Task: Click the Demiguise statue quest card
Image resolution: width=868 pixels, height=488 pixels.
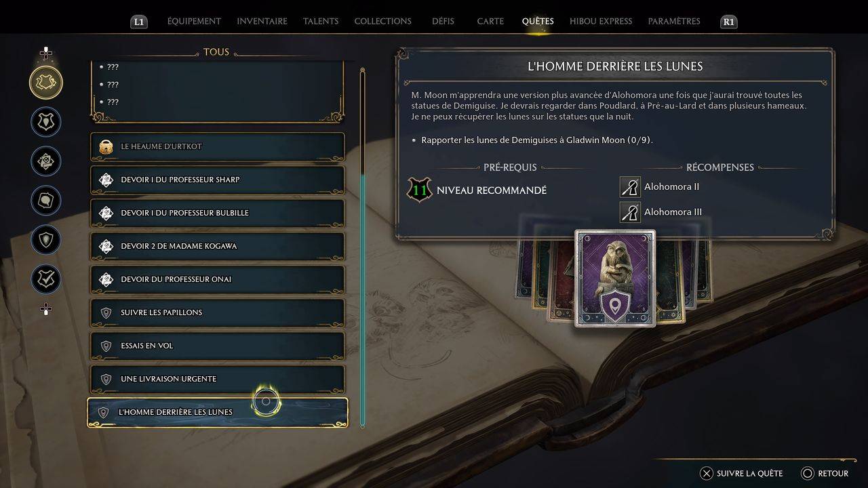Action: coord(615,279)
